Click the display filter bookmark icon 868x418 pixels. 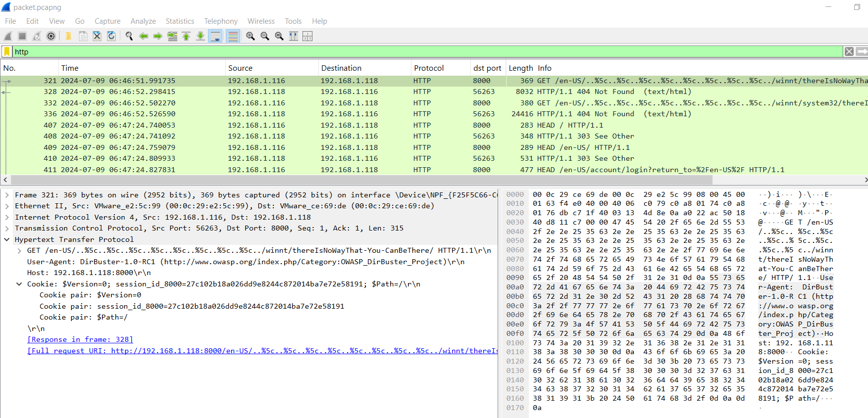7,51
